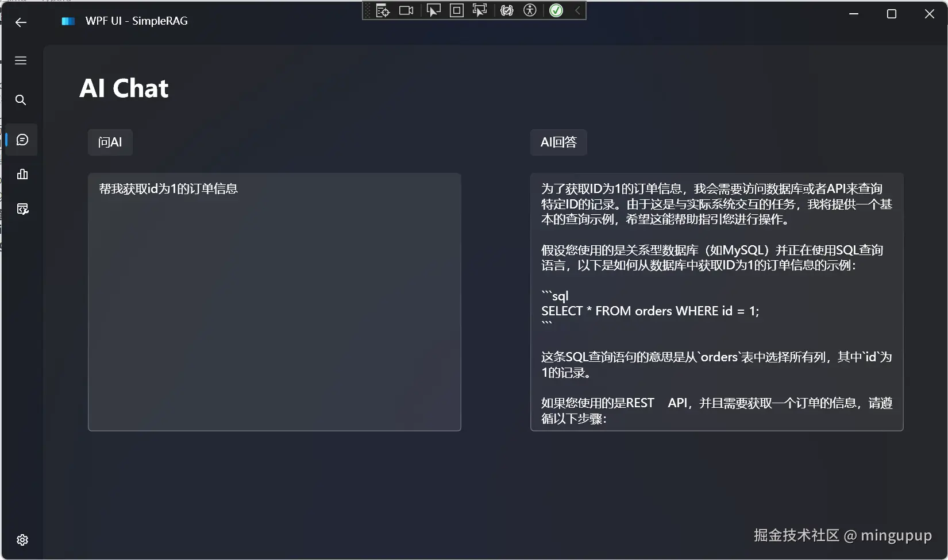Focus the question input text box
The image size is (948, 560).
click(x=275, y=302)
